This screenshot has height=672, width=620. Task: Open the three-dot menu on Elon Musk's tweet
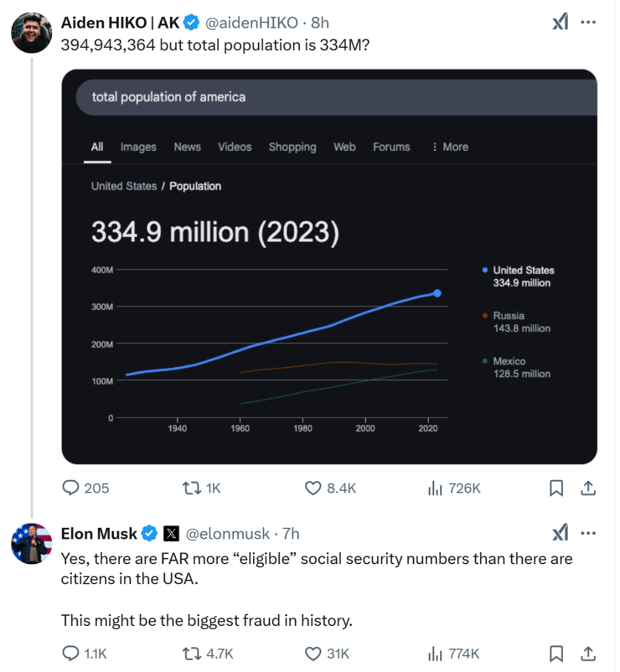[589, 533]
